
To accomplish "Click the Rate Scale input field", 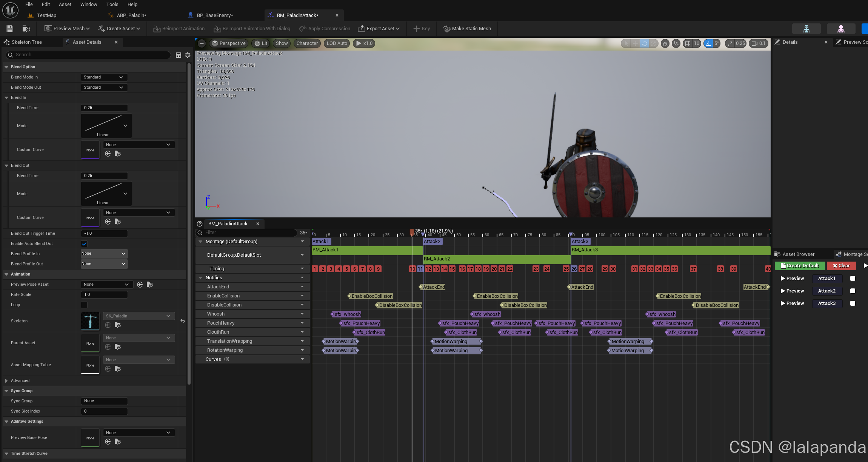I will click(104, 295).
